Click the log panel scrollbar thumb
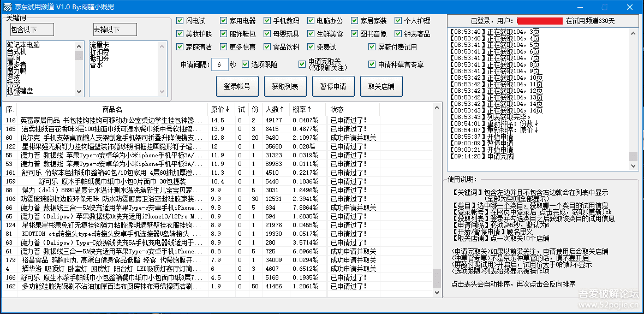 [x=634, y=156]
